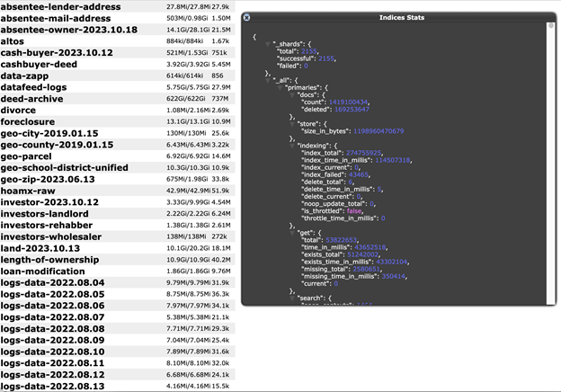The image size is (561, 392).
Task: Select the logs-data-2022.08.08 index
Action: (118, 328)
